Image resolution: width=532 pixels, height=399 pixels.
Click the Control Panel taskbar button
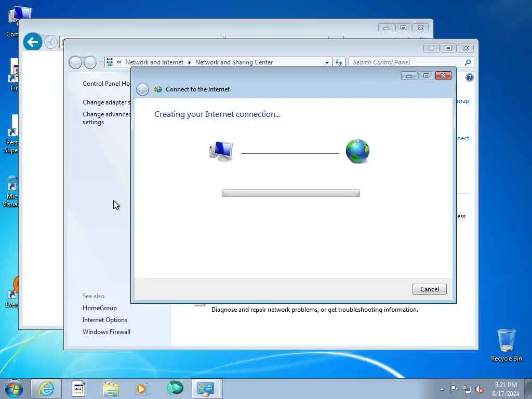coord(206,389)
